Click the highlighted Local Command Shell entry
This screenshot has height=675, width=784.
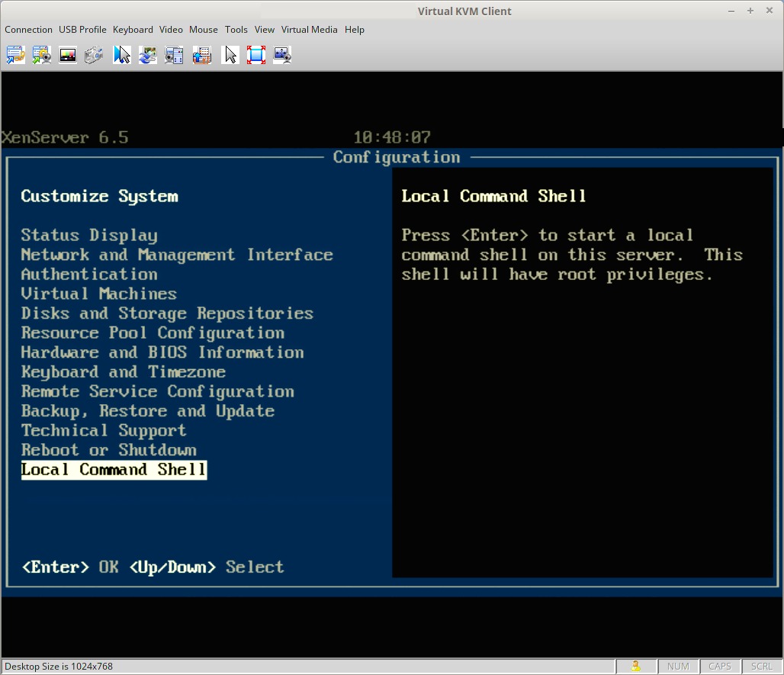coord(114,470)
